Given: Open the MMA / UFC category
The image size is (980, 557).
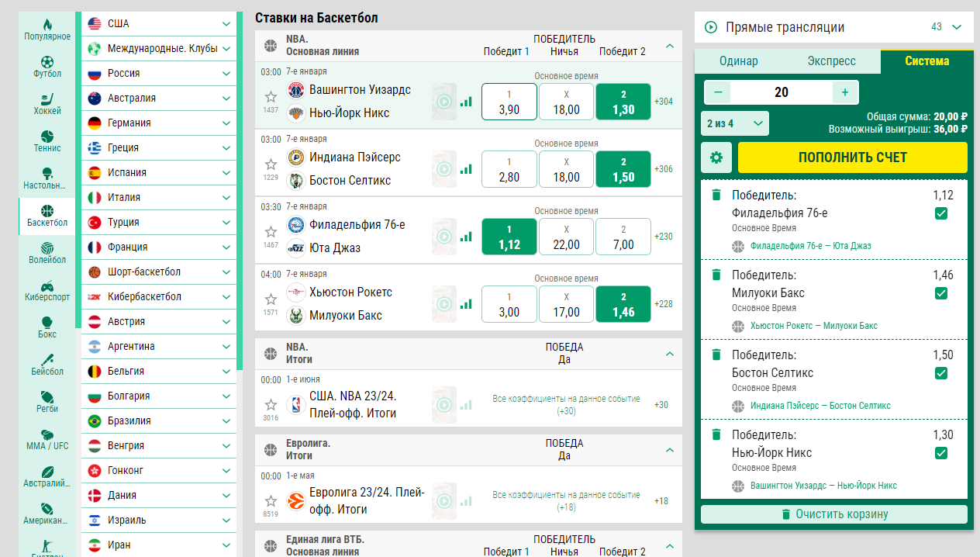Looking at the screenshot, I should coord(47,439).
